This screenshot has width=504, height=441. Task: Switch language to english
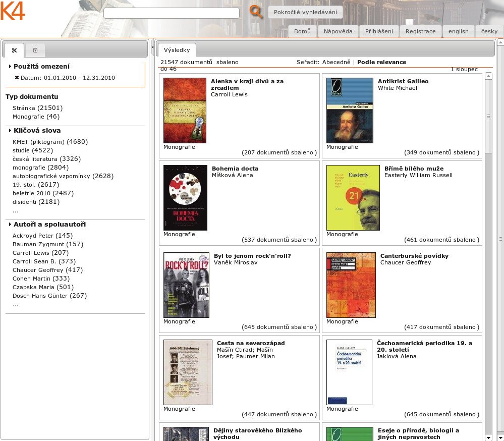click(459, 31)
